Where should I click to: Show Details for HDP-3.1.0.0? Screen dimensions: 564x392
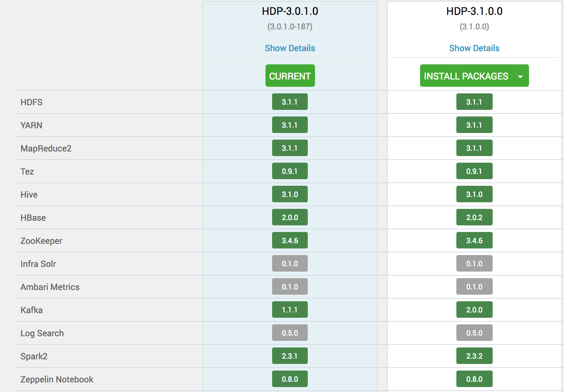pyautogui.click(x=474, y=48)
